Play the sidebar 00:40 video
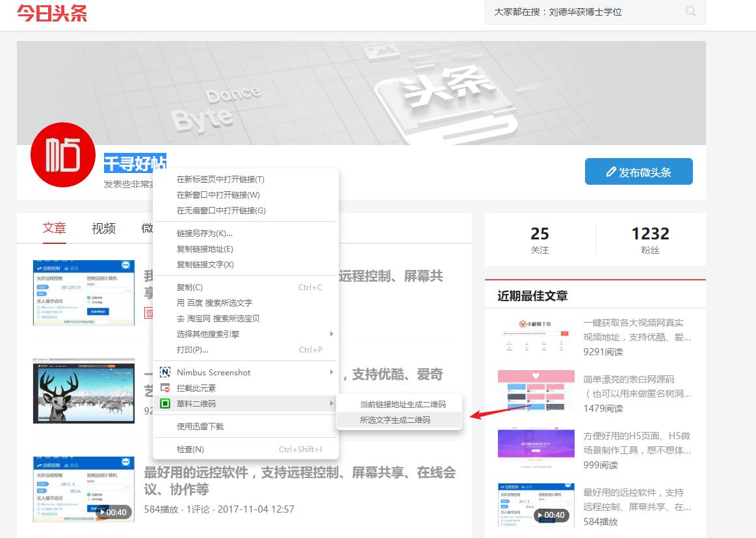Viewport: 756px width, 538px height. point(540,515)
